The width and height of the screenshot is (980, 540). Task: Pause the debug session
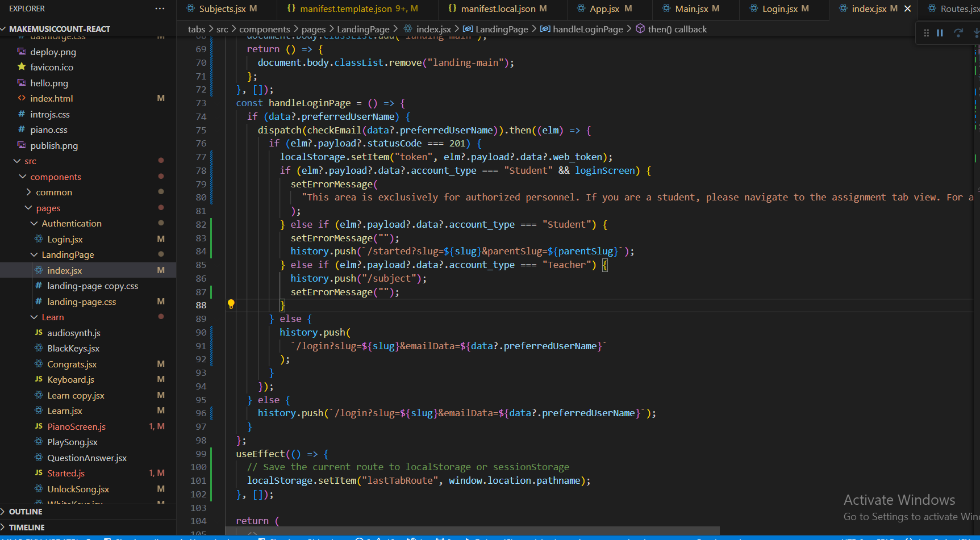[x=940, y=33]
